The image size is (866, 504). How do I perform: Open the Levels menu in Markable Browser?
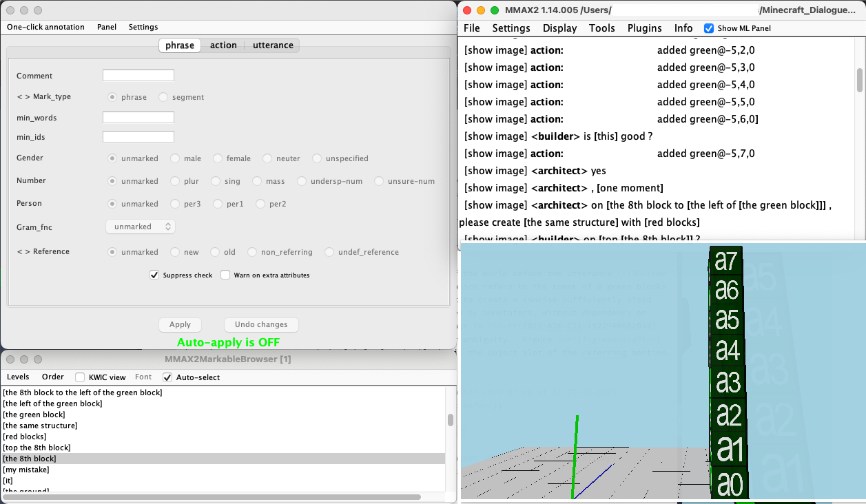(18, 377)
